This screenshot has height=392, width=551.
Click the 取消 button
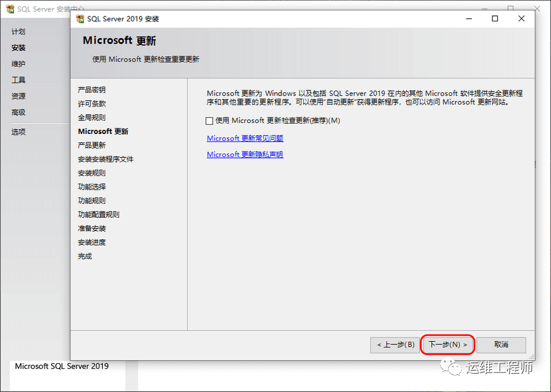click(x=501, y=345)
